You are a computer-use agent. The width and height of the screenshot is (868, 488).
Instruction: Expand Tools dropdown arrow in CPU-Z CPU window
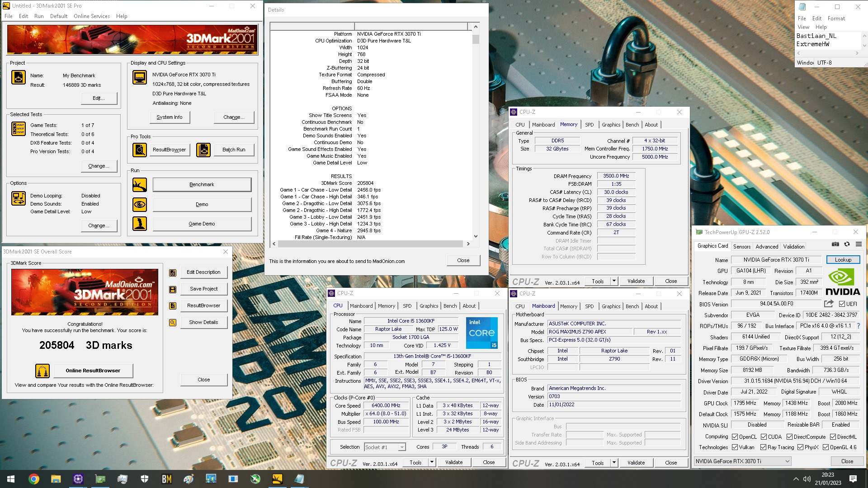[432, 462]
